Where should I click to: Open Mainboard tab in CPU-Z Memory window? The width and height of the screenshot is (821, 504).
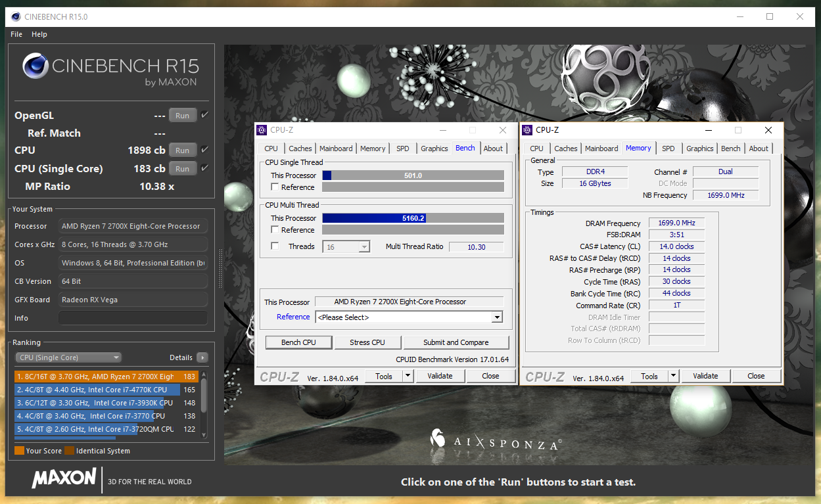point(601,149)
